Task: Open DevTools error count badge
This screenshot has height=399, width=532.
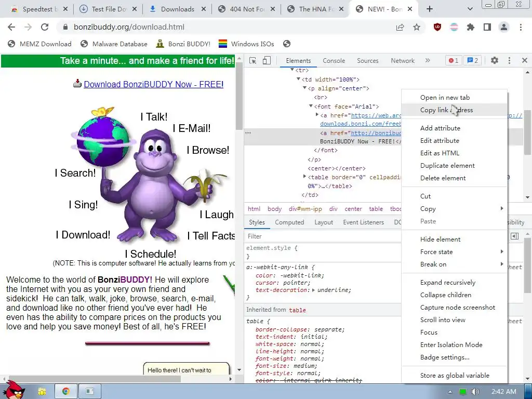Action: point(454,60)
